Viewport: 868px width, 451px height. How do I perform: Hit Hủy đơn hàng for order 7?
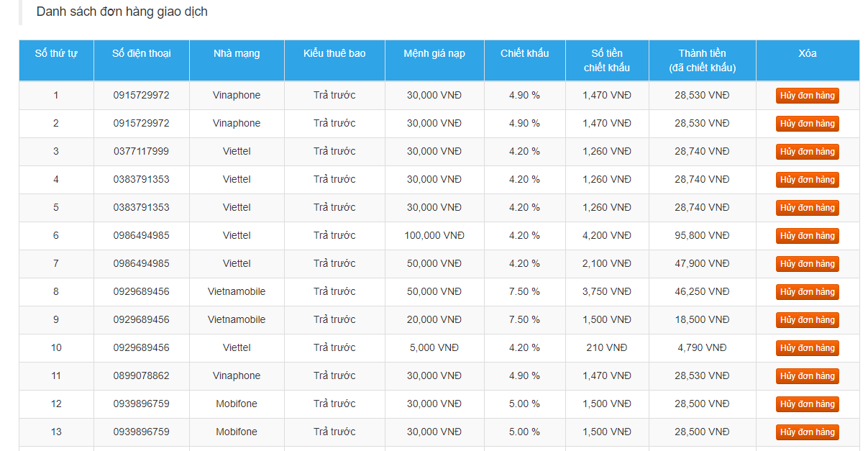[x=807, y=264]
